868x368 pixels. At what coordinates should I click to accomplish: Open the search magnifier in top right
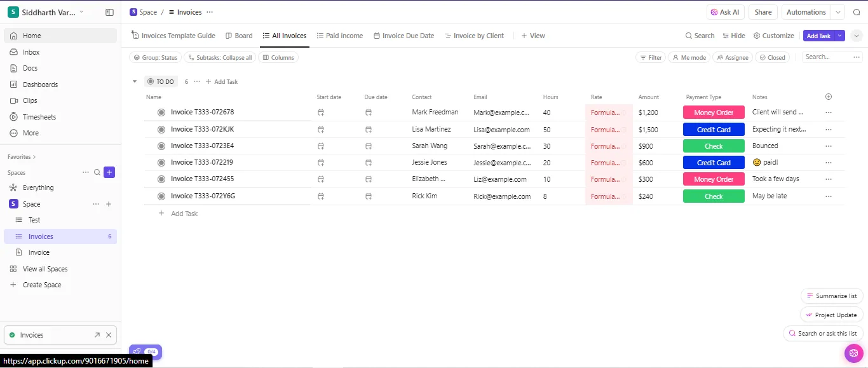coord(857,12)
